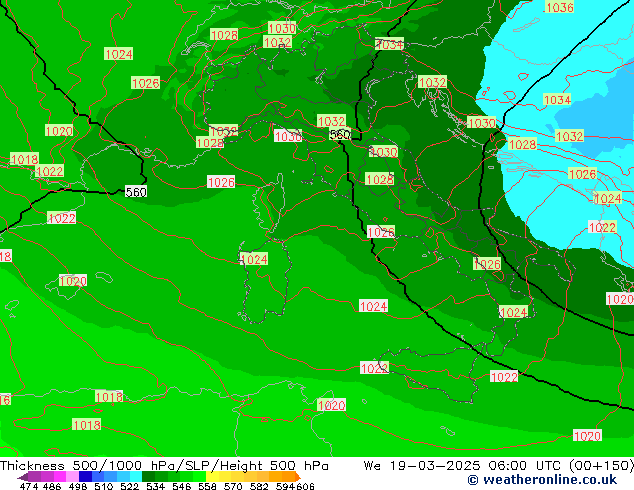Viewport: 634px width, 490px height.
Task: Click the 560 label near the Spanish coast
Action: click(x=136, y=192)
